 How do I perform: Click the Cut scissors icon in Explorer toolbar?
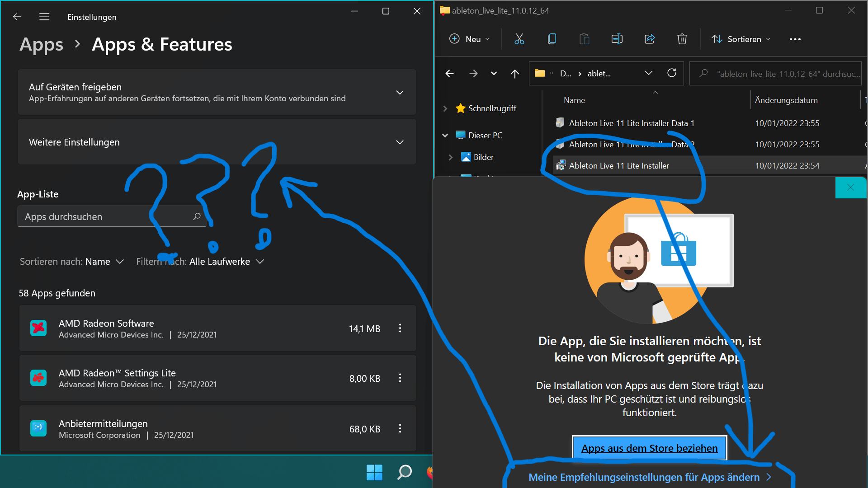click(x=519, y=39)
